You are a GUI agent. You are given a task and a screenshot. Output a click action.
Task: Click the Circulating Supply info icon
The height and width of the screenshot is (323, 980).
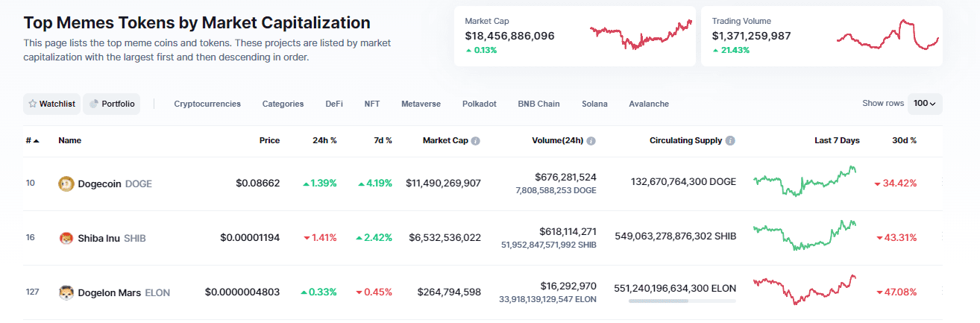[730, 140]
